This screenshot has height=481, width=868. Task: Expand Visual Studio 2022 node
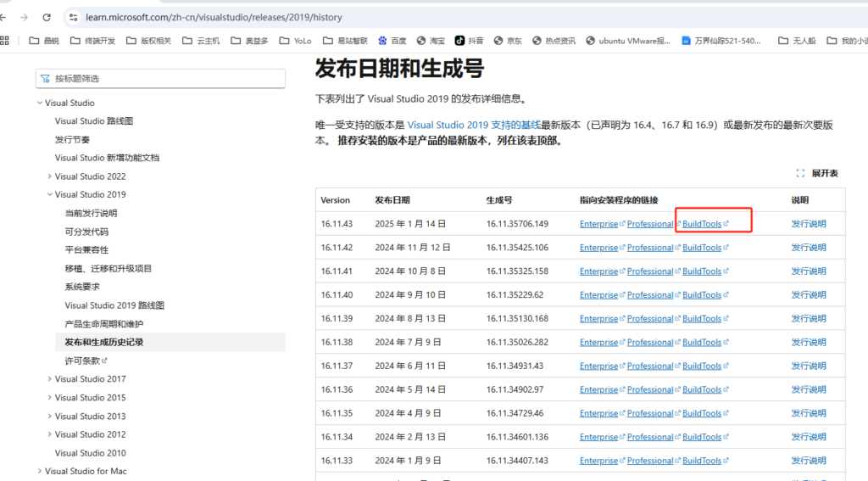coord(49,176)
